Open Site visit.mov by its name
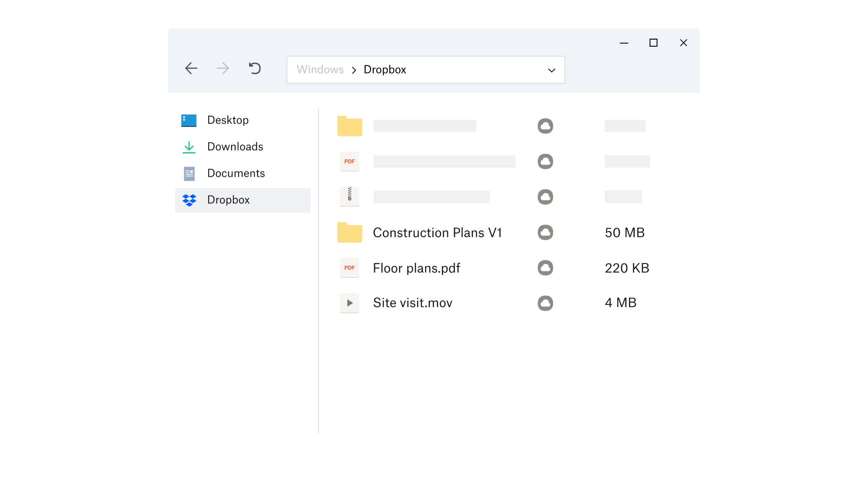Viewport: 868px width, 478px height. tap(413, 302)
